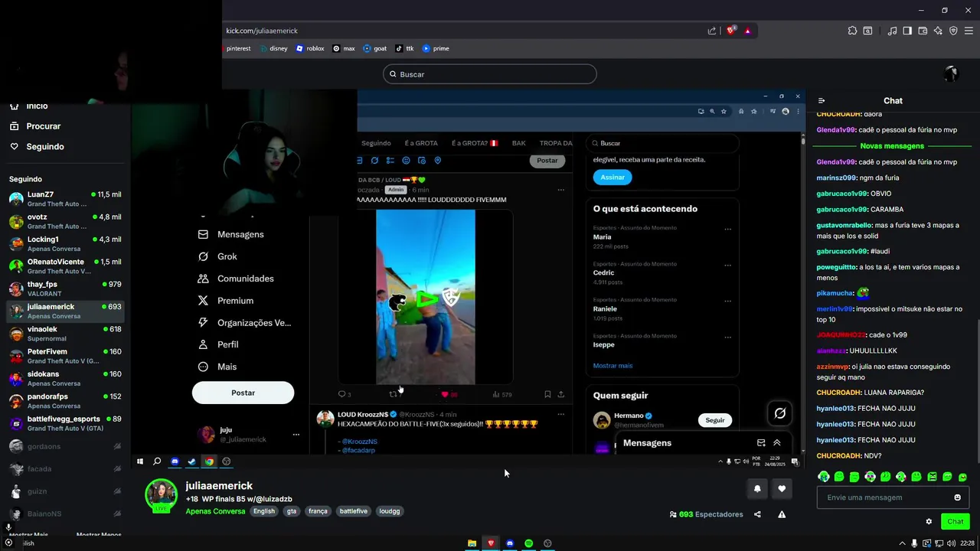
Task: Toggle the Brave sidebar panel icon
Action: [907, 31]
